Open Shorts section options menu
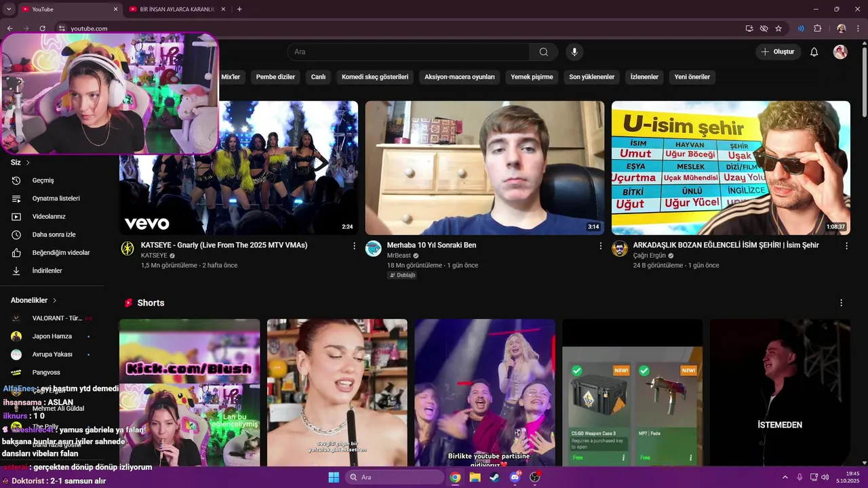Image resolution: width=868 pixels, height=488 pixels. 842,303
